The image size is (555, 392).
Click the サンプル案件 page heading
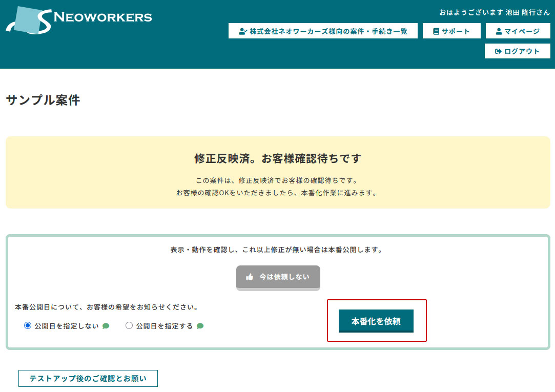(x=43, y=100)
